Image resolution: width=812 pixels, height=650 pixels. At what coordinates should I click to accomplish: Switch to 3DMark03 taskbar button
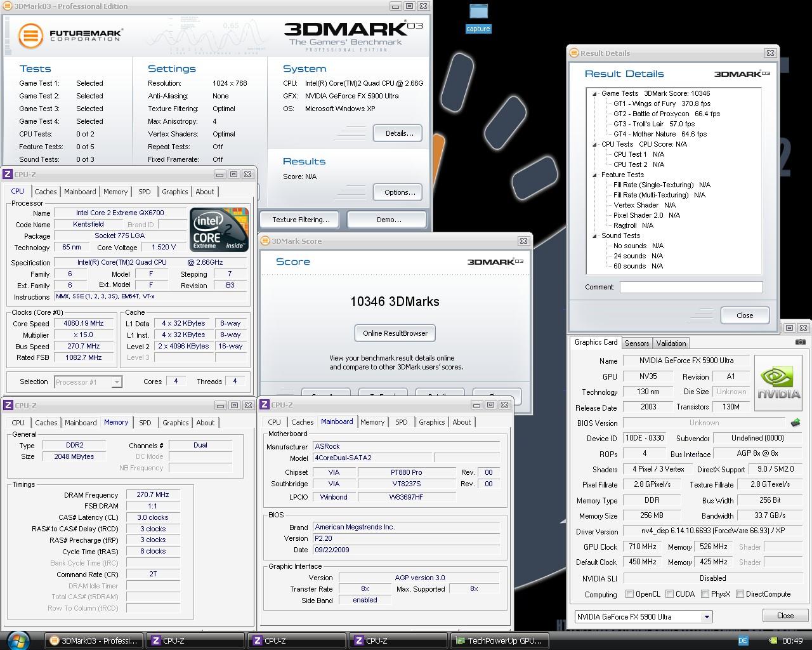coord(94,641)
